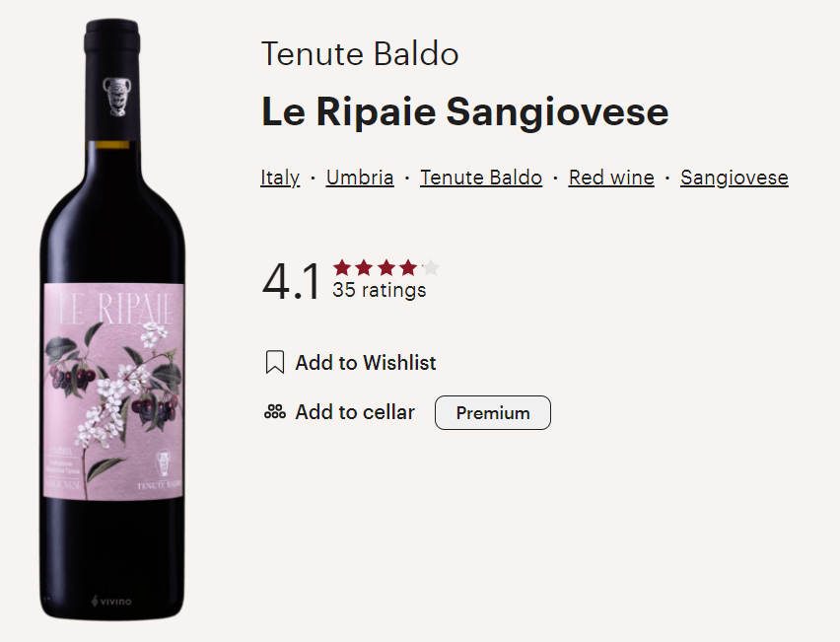Open the Sangiovese grape link
The image size is (840, 642).
pos(735,178)
